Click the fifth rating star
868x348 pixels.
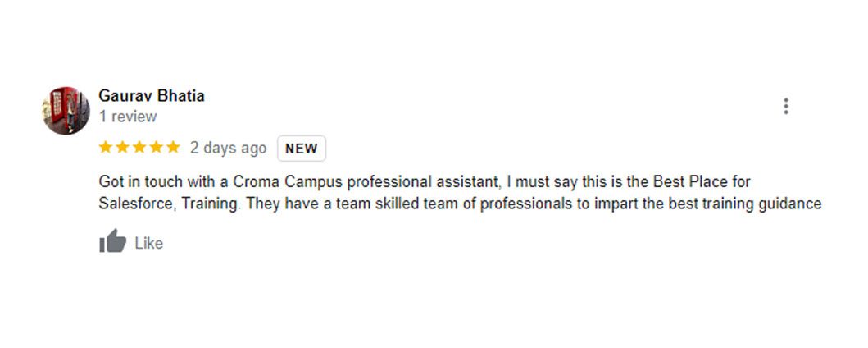click(x=172, y=148)
